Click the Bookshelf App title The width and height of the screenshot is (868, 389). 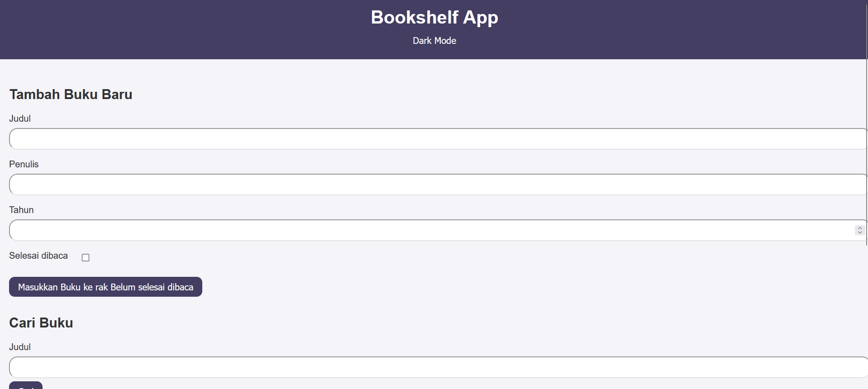(434, 17)
